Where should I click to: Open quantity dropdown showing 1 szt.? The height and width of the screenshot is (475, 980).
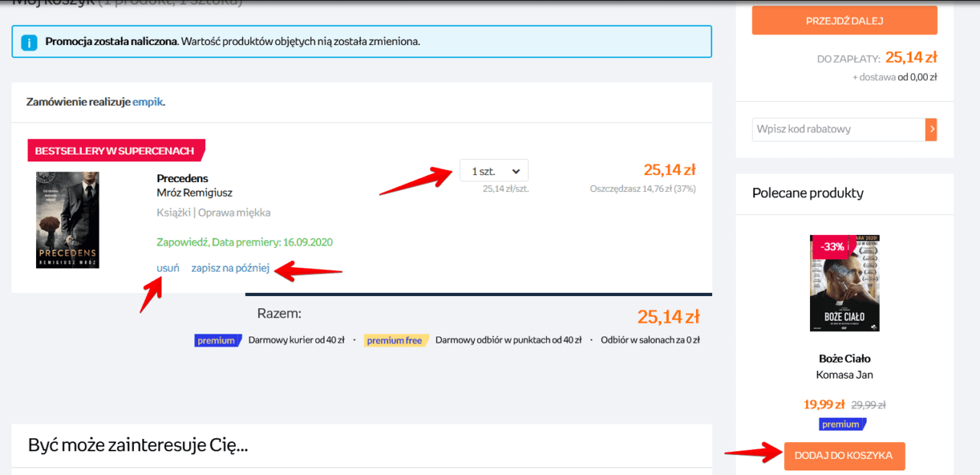click(x=494, y=171)
